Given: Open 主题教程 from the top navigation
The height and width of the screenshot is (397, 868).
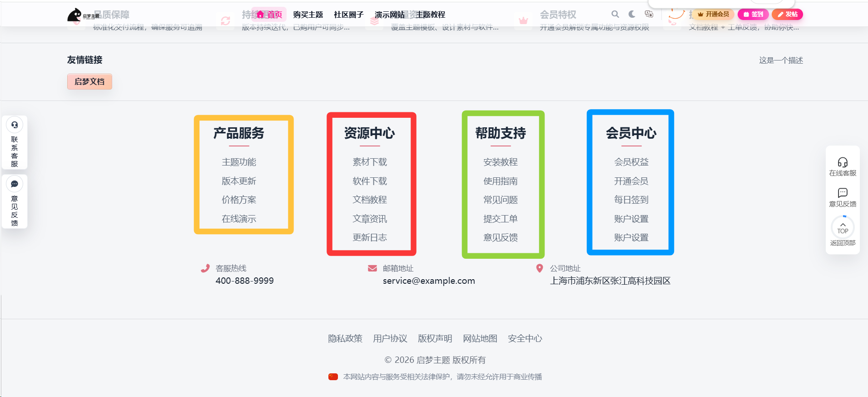Looking at the screenshot, I should pos(431,15).
